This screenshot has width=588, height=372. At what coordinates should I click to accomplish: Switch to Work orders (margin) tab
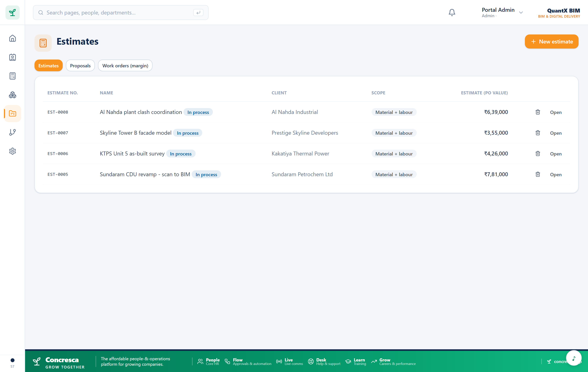125,65
